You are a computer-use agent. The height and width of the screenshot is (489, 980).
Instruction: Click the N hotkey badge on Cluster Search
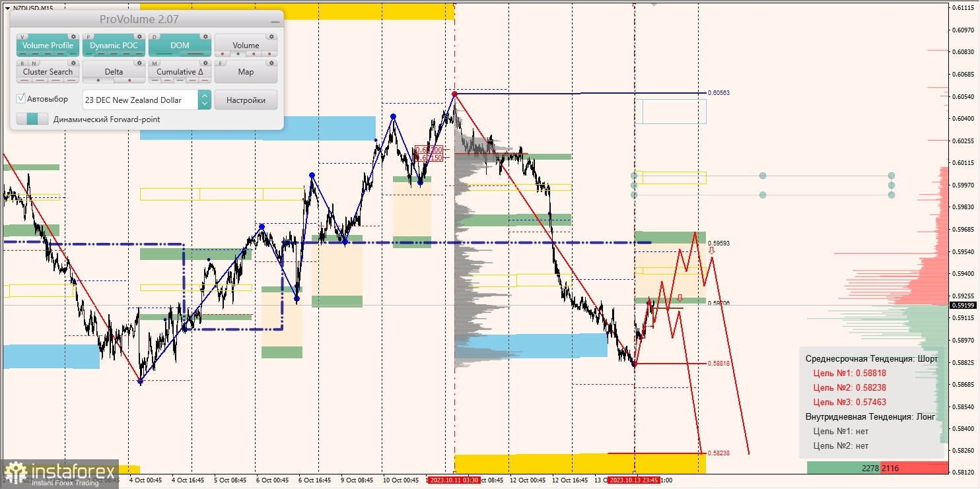(x=33, y=64)
